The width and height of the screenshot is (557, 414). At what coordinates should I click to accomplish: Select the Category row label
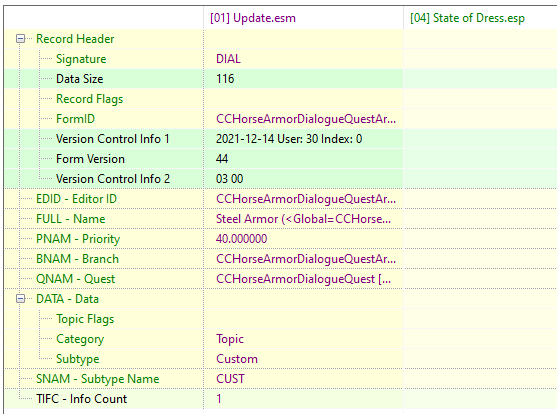point(80,339)
